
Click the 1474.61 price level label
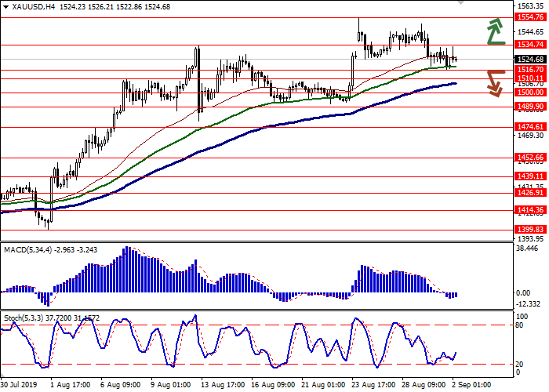click(x=530, y=126)
